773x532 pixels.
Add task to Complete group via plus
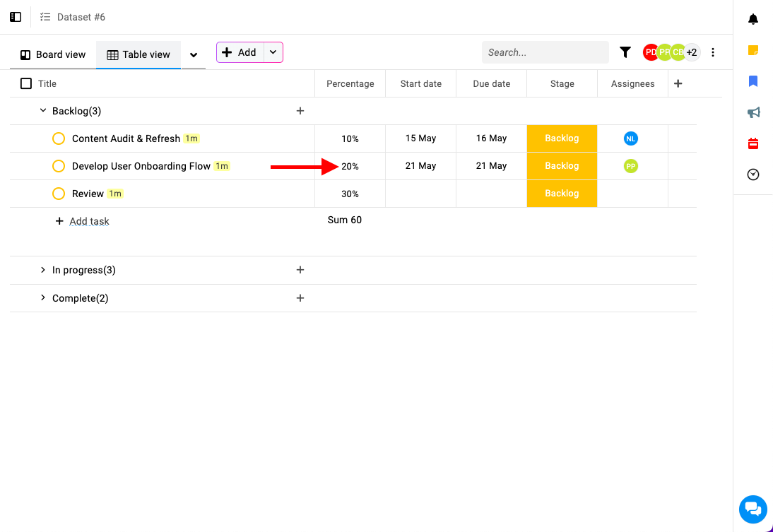click(x=300, y=298)
